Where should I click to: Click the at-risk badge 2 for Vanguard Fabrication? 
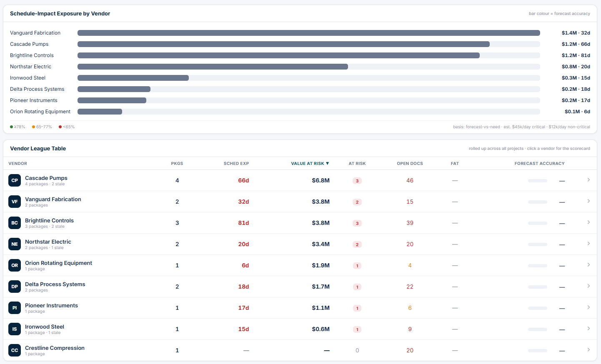click(357, 202)
